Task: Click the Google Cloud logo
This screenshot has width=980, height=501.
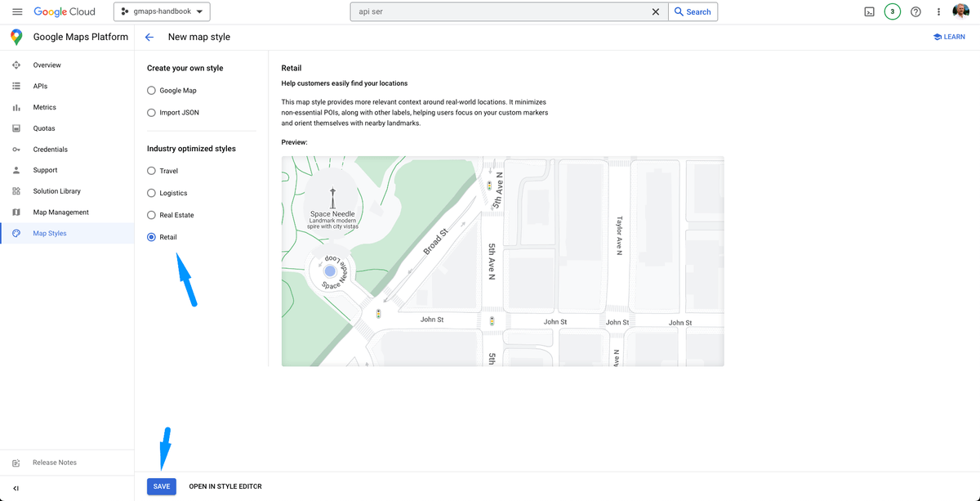Action: (65, 12)
